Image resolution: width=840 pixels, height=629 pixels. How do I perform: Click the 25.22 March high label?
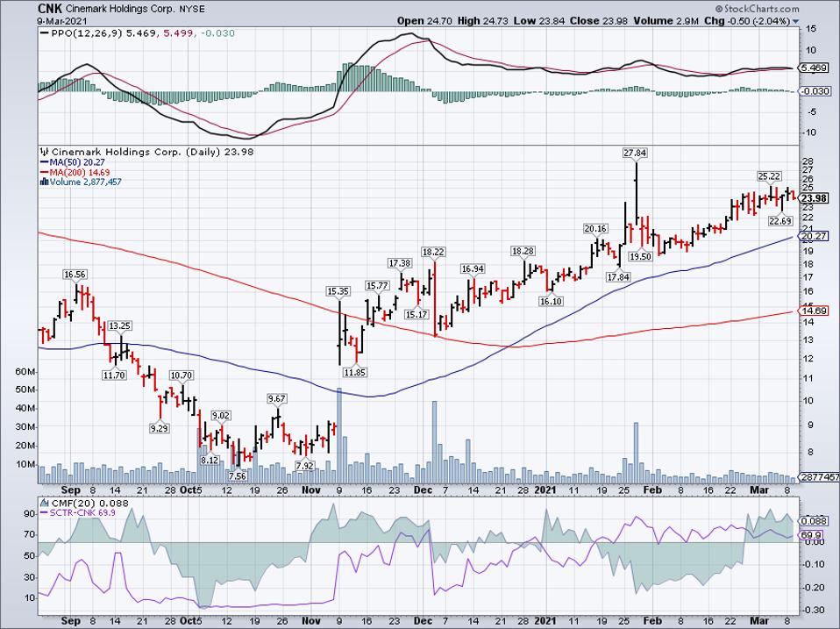(769, 175)
